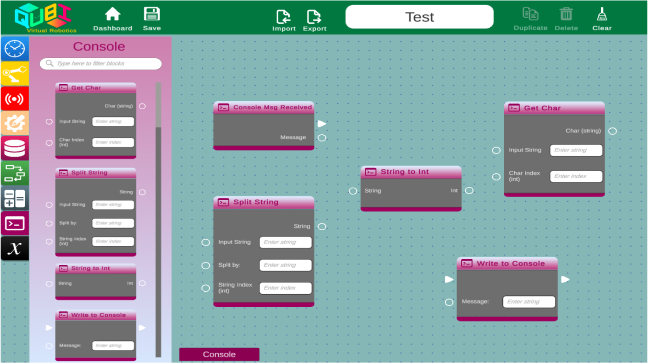Click the block palette scrollbar
Image resolution: width=648 pixels, height=363 pixels.
(x=158, y=219)
